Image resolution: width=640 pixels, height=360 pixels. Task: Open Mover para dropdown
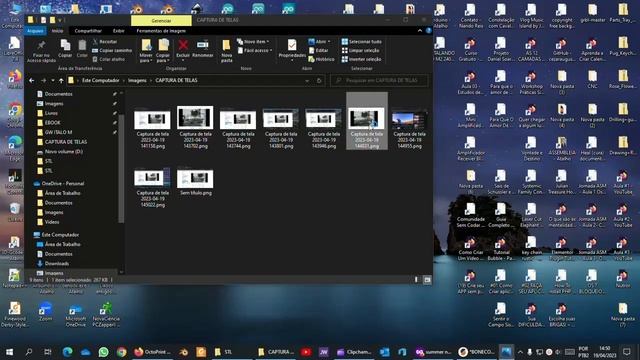click(146, 51)
